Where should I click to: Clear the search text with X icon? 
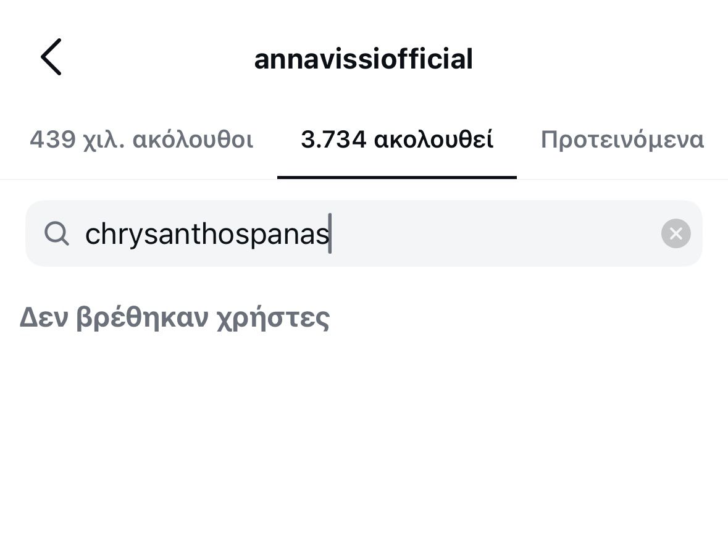pyautogui.click(x=676, y=233)
